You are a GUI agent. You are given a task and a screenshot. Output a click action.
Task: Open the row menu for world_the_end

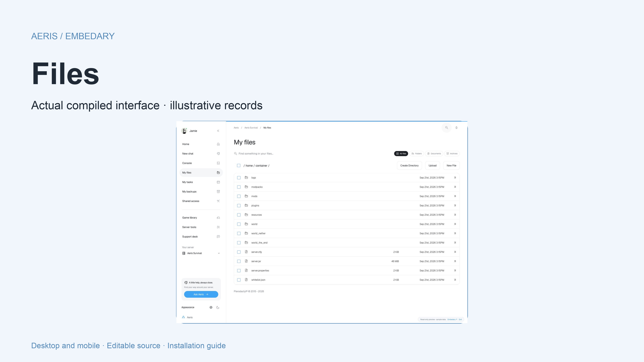pyautogui.click(x=455, y=243)
